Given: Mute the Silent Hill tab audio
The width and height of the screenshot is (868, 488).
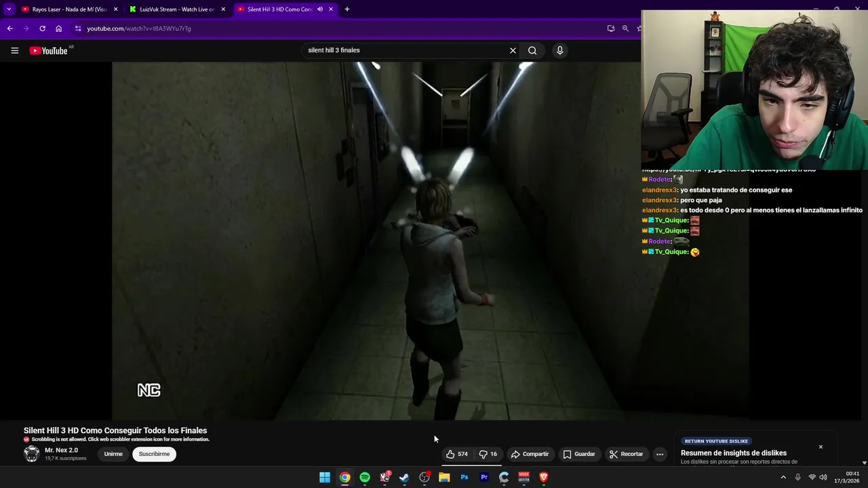Looking at the screenshot, I should 319,9.
